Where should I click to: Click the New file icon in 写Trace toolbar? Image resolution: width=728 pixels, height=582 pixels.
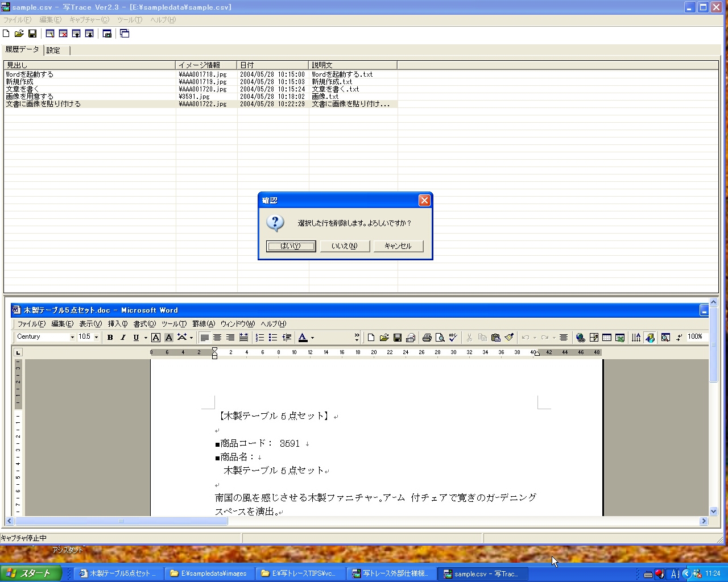[x=6, y=34]
